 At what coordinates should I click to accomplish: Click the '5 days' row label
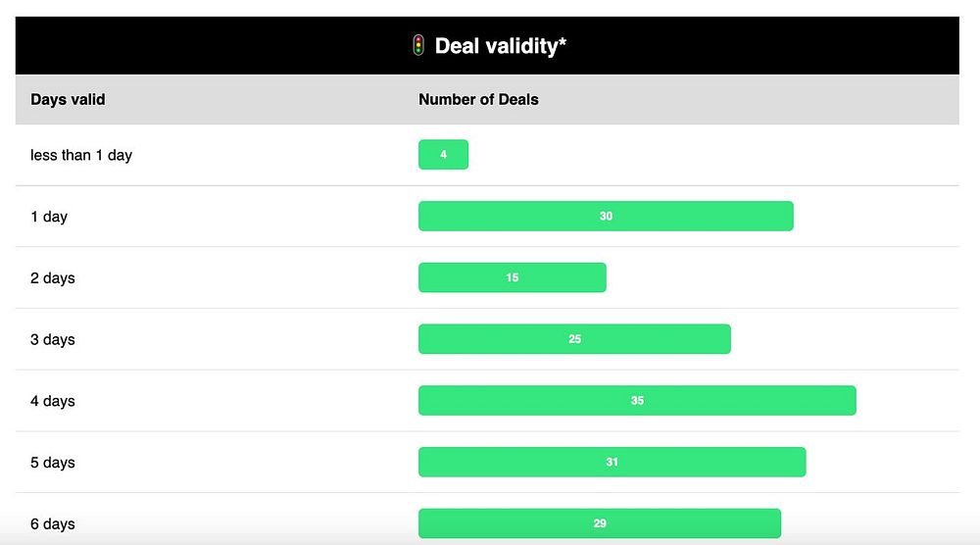[53, 463]
